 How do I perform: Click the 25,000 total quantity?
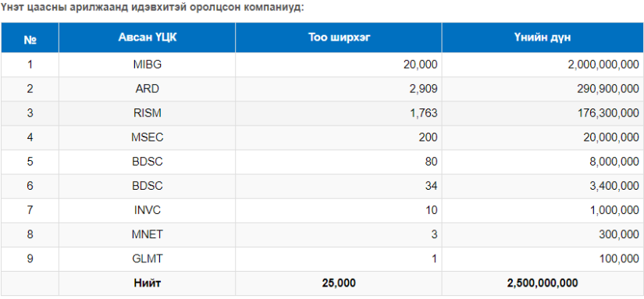coord(339,283)
